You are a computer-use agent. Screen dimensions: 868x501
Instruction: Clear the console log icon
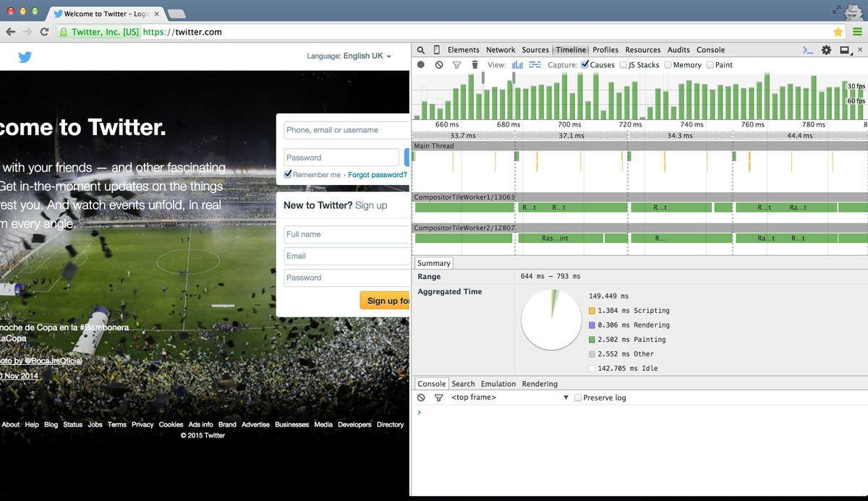pyautogui.click(x=421, y=398)
